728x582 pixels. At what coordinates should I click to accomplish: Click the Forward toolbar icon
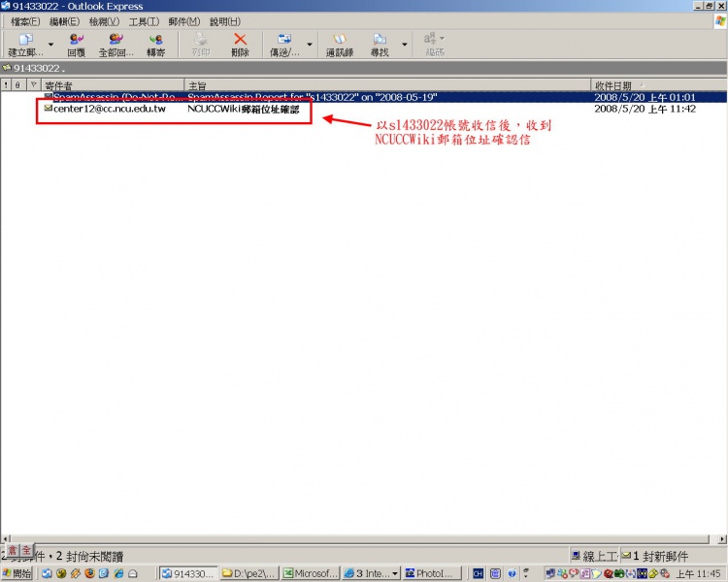point(155,44)
